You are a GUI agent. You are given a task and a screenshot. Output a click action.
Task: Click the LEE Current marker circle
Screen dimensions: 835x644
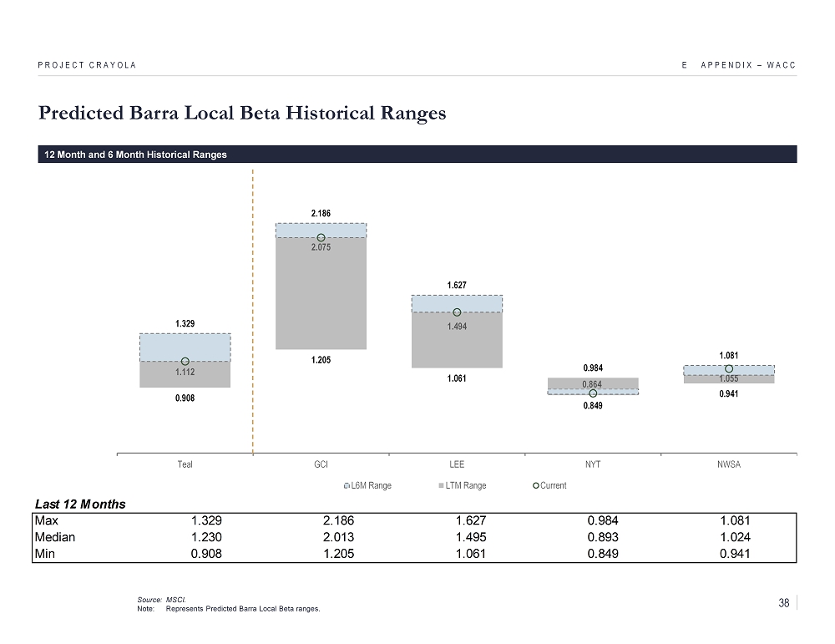[457, 312]
